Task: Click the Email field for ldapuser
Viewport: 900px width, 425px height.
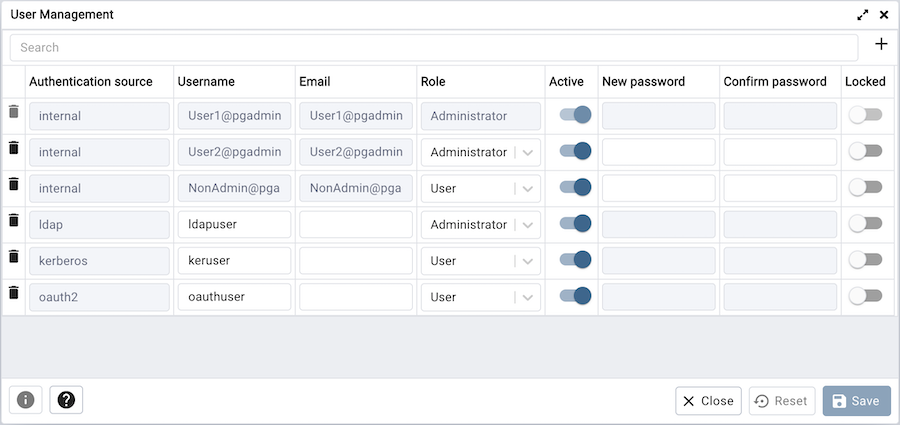Action: click(356, 224)
